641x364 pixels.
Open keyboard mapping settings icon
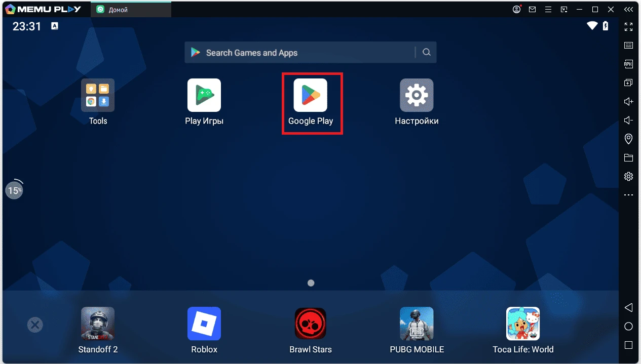[628, 45]
